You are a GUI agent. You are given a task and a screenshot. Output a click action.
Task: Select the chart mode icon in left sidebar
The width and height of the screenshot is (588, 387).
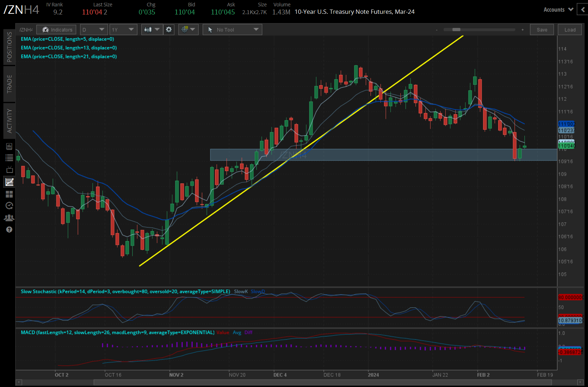pyautogui.click(x=10, y=182)
